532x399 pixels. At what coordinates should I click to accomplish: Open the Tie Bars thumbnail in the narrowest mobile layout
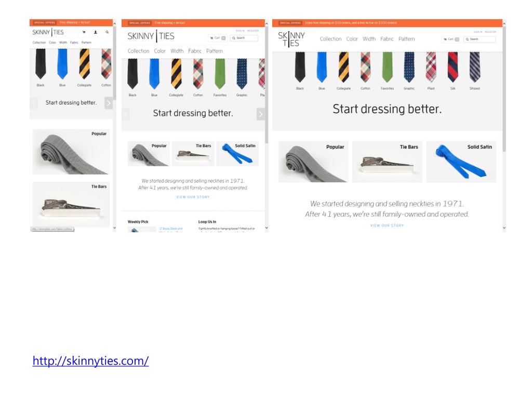(x=71, y=205)
